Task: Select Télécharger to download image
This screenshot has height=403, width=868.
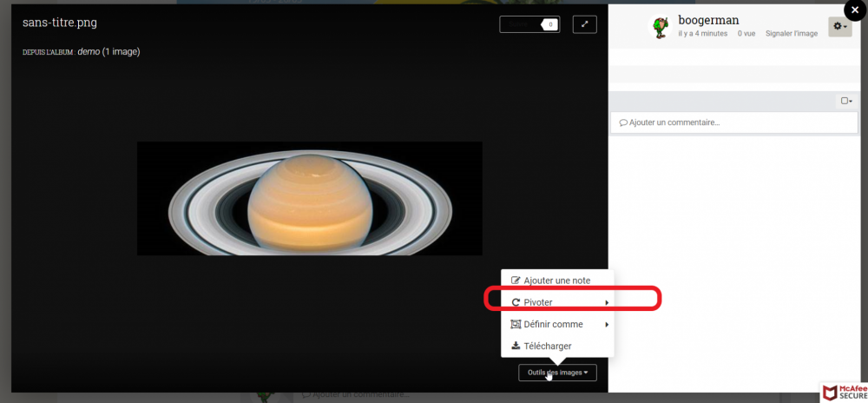Action: (557, 346)
